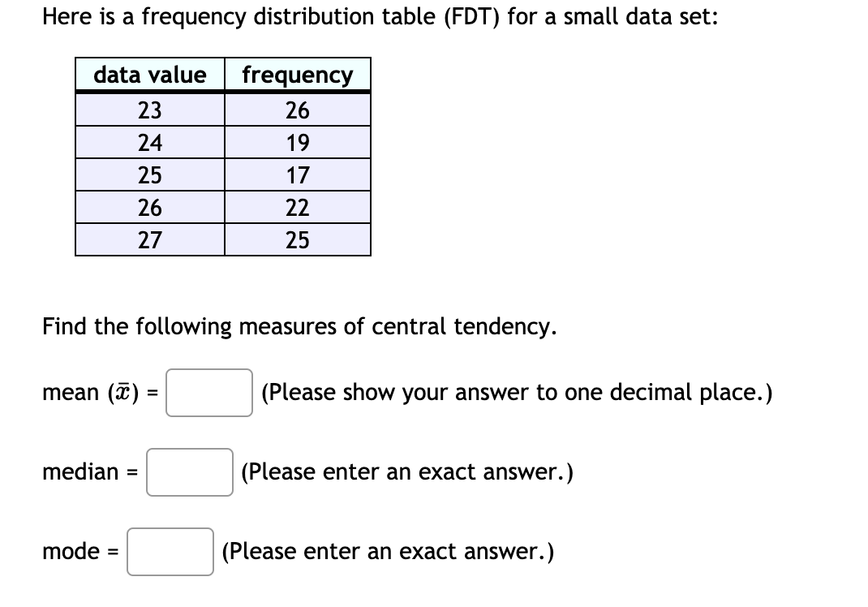Screen dimensions: 868x607
Task: Click the frequency value 17 cell
Action: (x=297, y=174)
